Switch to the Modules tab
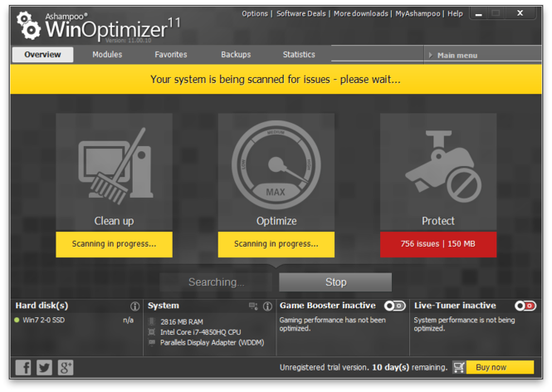This screenshot has width=552, height=392. [x=107, y=55]
